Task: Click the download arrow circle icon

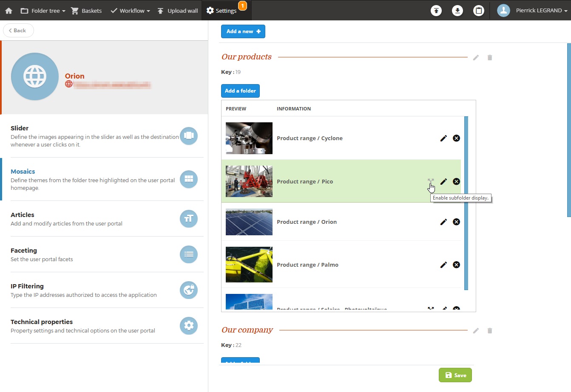Action: pos(457,11)
